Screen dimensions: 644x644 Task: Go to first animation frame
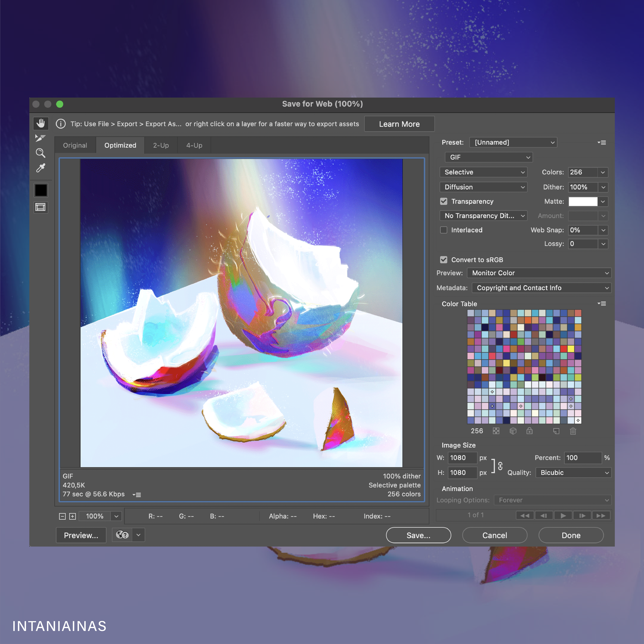(x=525, y=515)
